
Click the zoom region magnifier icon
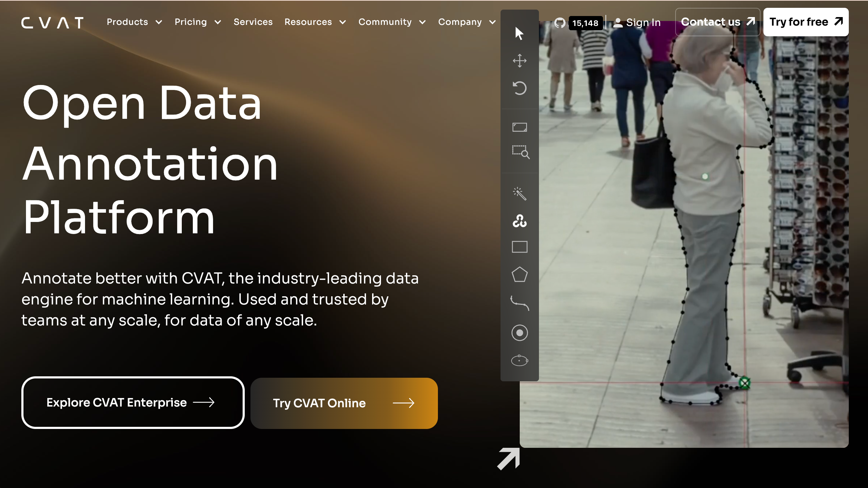tap(520, 152)
